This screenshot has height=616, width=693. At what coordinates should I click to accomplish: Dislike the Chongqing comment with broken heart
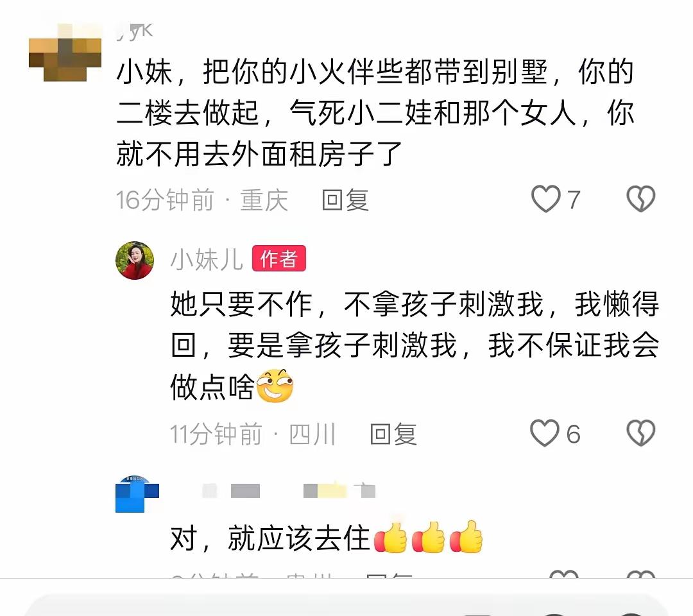tap(641, 199)
